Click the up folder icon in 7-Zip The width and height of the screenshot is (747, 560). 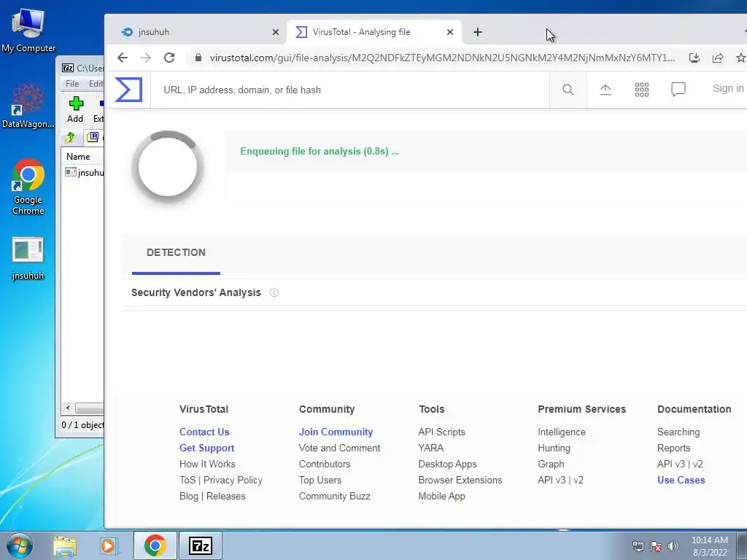[70, 138]
